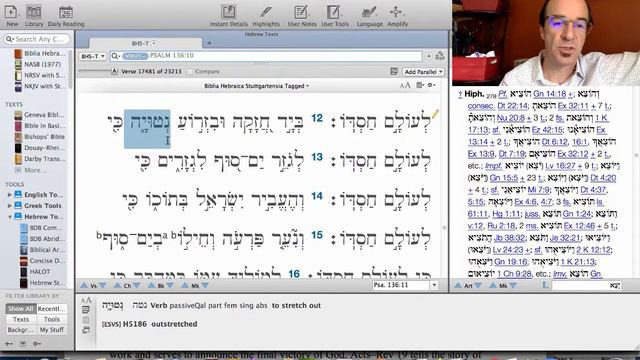Expand the English Tools folder
This screenshot has height=360, width=640.
9,195
